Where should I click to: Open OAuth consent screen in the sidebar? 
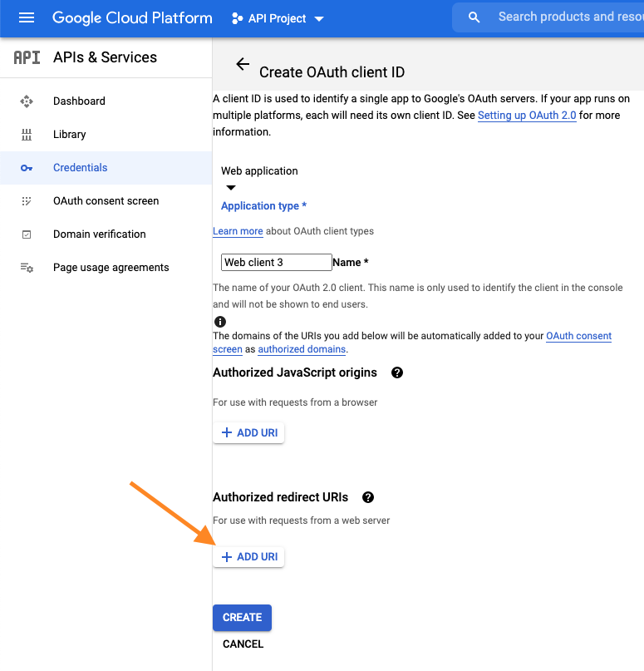pos(106,201)
